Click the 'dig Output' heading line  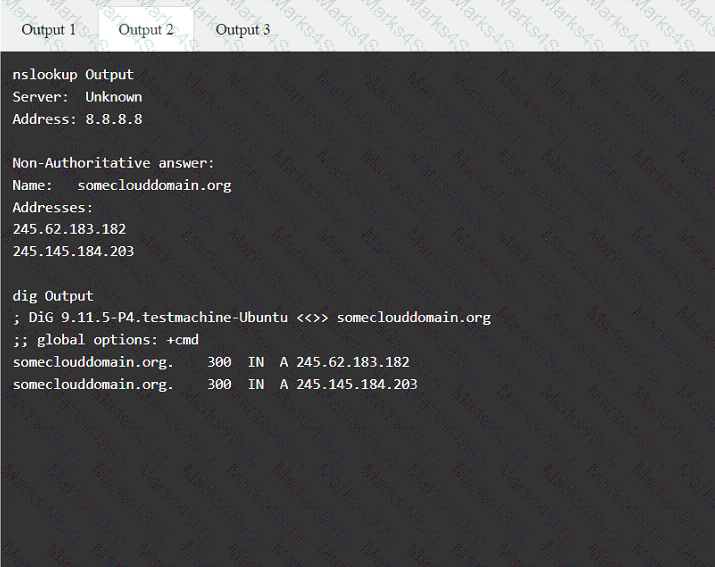53,296
